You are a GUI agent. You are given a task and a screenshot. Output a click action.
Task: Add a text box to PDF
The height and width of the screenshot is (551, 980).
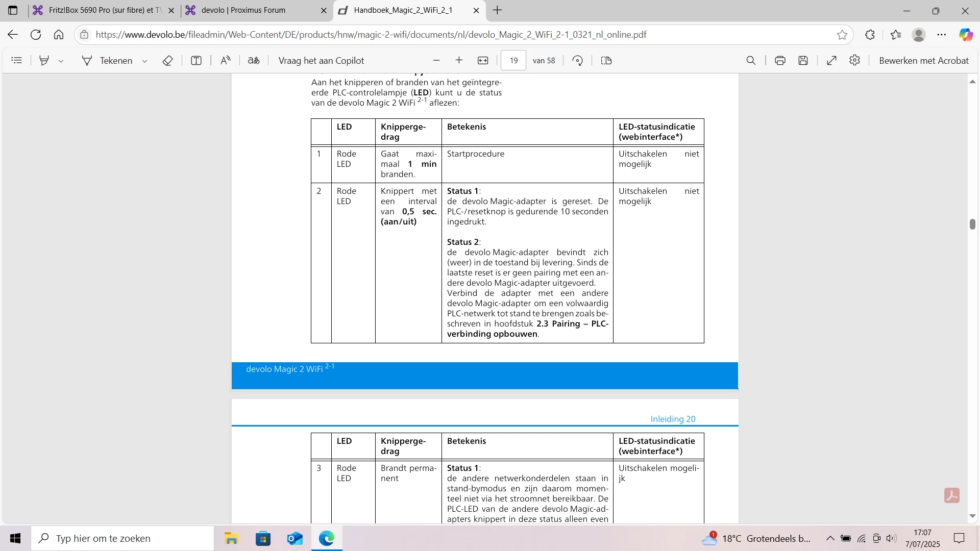(196, 60)
